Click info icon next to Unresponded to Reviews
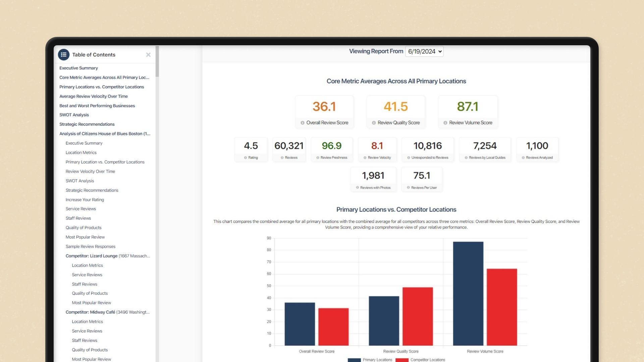This screenshot has height=362, width=644. [x=409, y=158]
